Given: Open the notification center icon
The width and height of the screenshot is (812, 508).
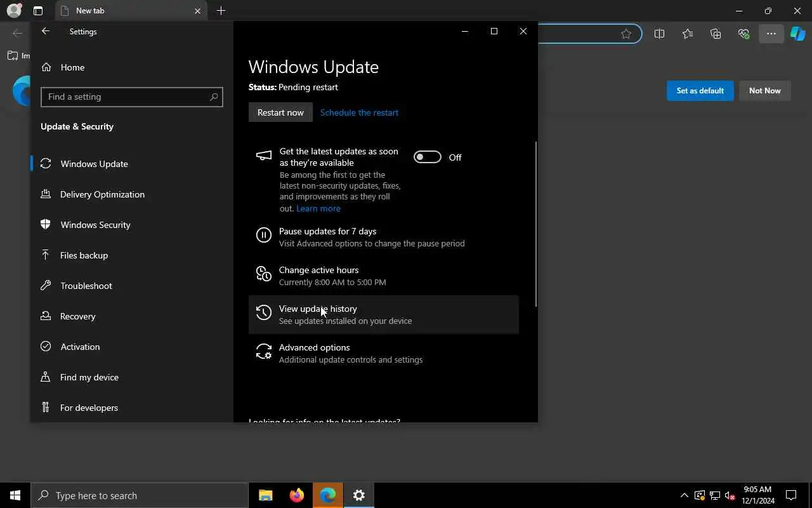Looking at the screenshot, I should pyautogui.click(x=791, y=495).
